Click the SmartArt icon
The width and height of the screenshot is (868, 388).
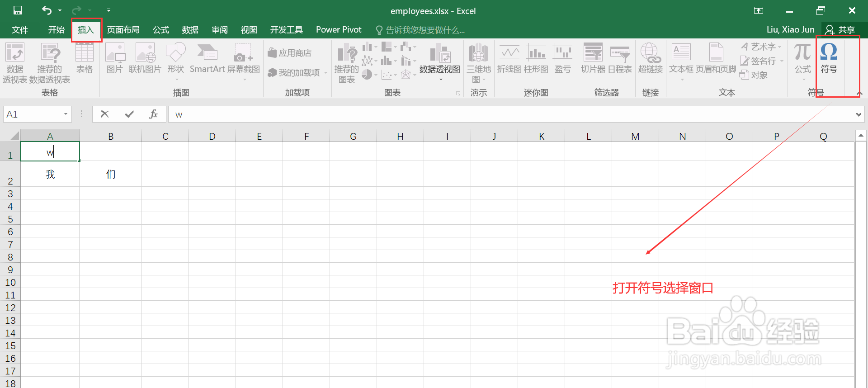[x=207, y=58]
